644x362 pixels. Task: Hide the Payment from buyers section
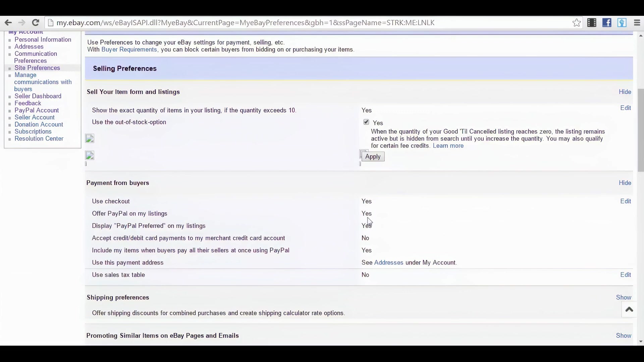coord(625,183)
